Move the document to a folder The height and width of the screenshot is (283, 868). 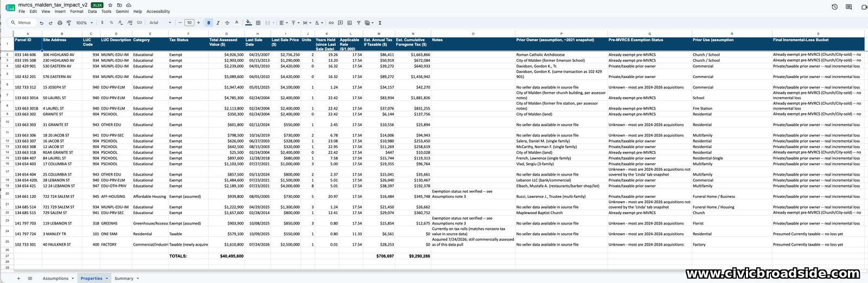[119, 5]
